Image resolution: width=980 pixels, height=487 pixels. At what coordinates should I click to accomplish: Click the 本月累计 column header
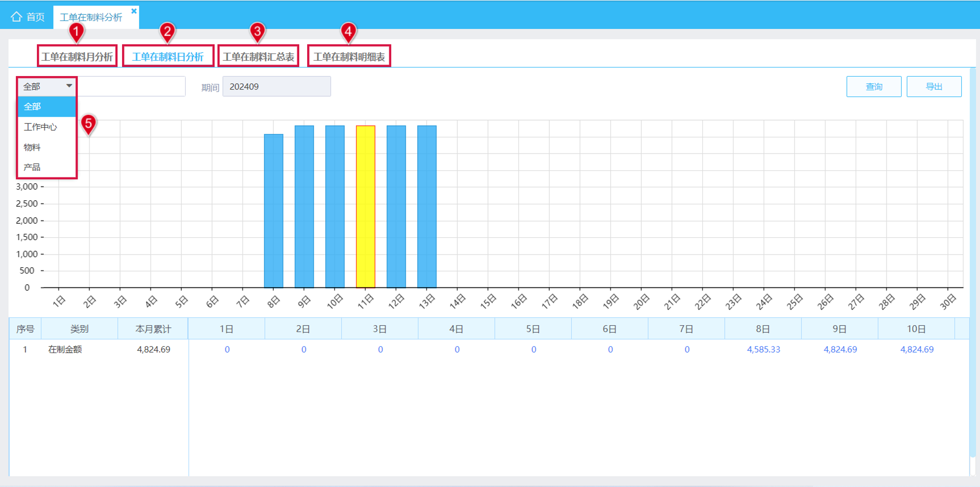(x=153, y=329)
